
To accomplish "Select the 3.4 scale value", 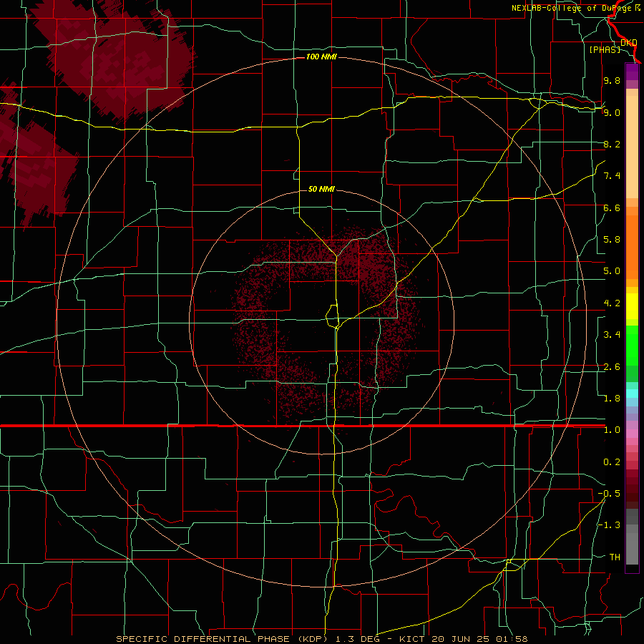I will 612,335.
